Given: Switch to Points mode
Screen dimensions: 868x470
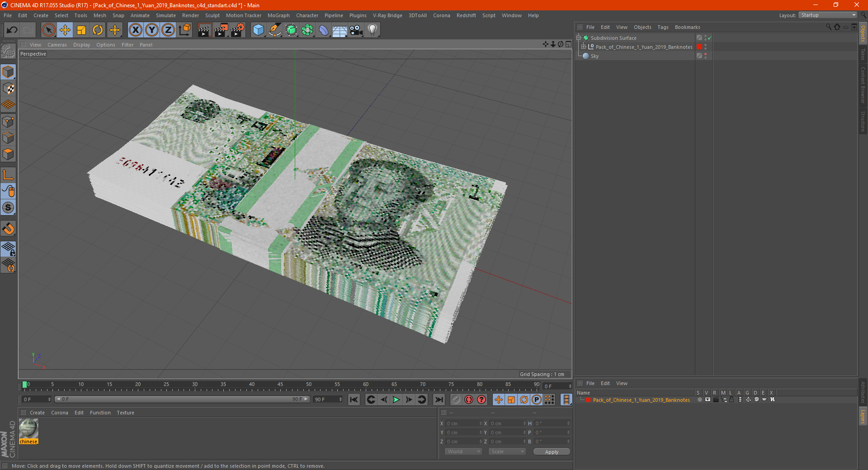Looking at the screenshot, I should click(x=8, y=122).
